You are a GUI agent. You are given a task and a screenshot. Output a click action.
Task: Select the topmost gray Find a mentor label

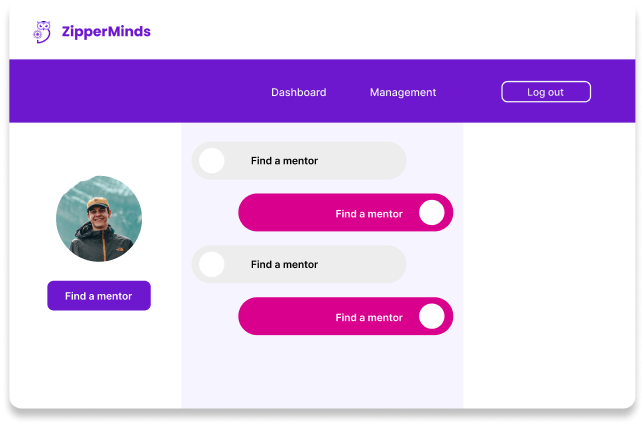coord(284,161)
